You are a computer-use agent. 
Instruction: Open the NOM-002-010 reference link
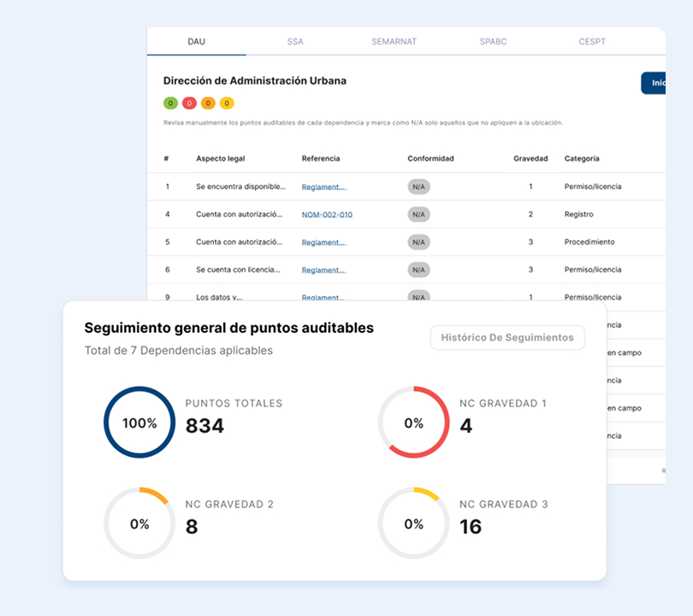(x=327, y=215)
